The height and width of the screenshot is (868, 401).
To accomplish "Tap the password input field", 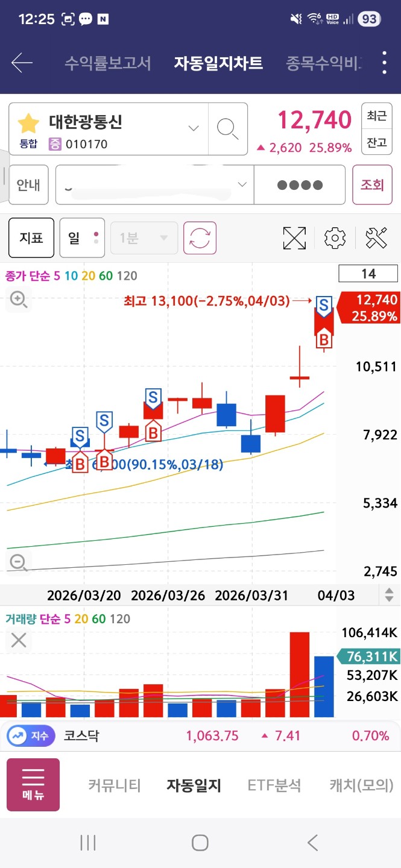I will pyautogui.click(x=300, y=185).
